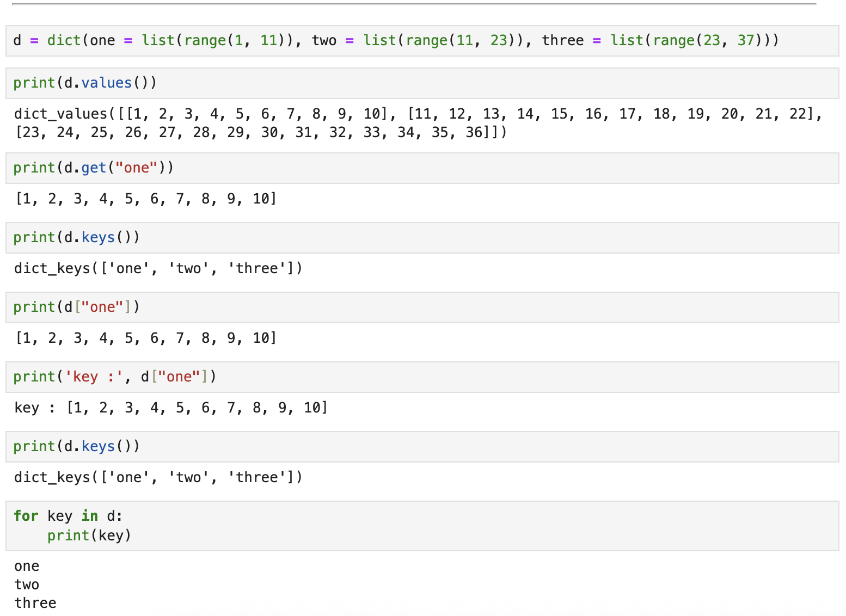Click the first dict_keys output line
Screen dimensions: 846x616
pos(158,268)
